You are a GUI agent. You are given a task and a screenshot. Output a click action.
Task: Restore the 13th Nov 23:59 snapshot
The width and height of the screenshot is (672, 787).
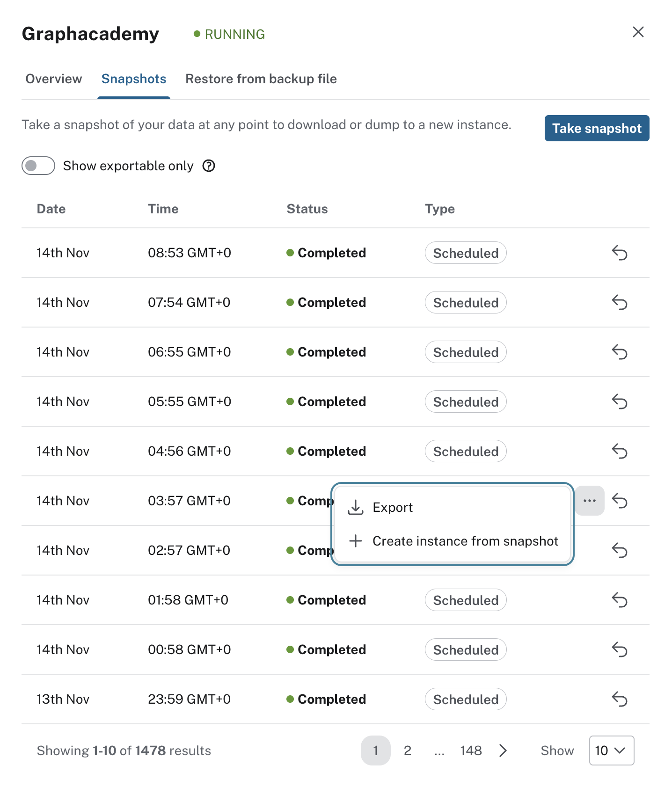coord(619,699)
